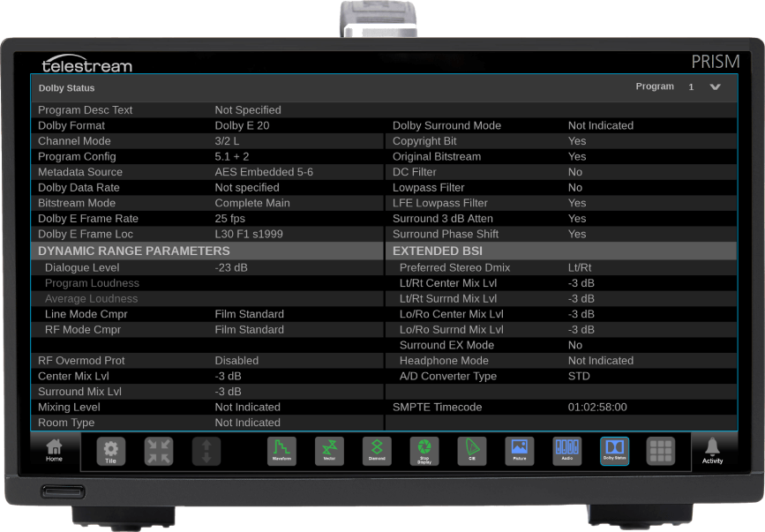Screen dimensions: 765x532
Task: Select the 'Complete Main' bitstream mode value
Action: tap(252, 203)
